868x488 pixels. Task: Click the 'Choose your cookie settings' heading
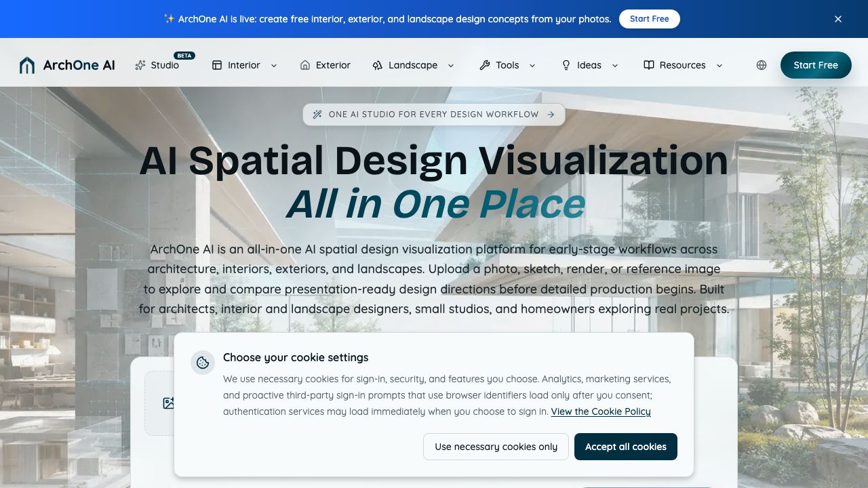[296, 357]
